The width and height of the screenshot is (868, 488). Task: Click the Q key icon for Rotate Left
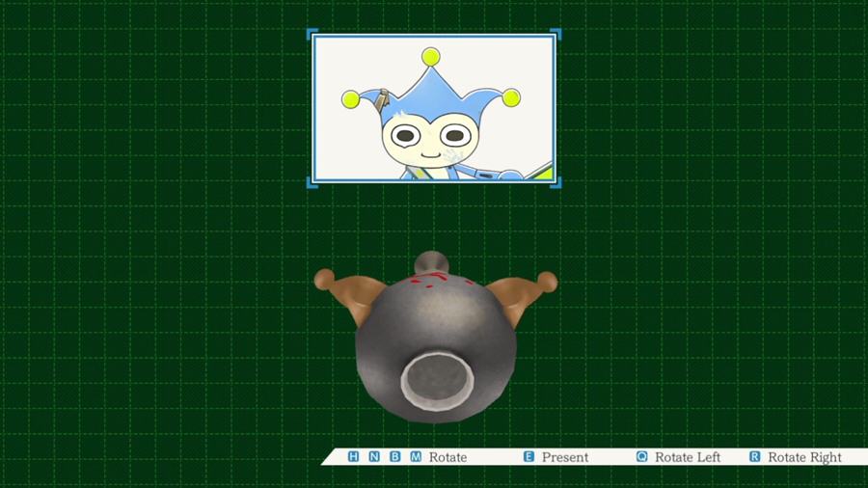[641, 456]
